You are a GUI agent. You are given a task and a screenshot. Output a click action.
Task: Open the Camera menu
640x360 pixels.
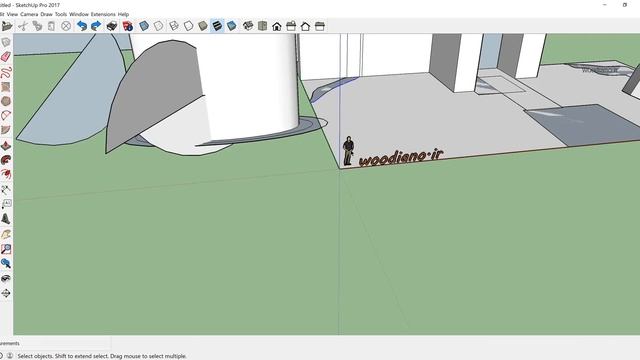pos(29,14)
